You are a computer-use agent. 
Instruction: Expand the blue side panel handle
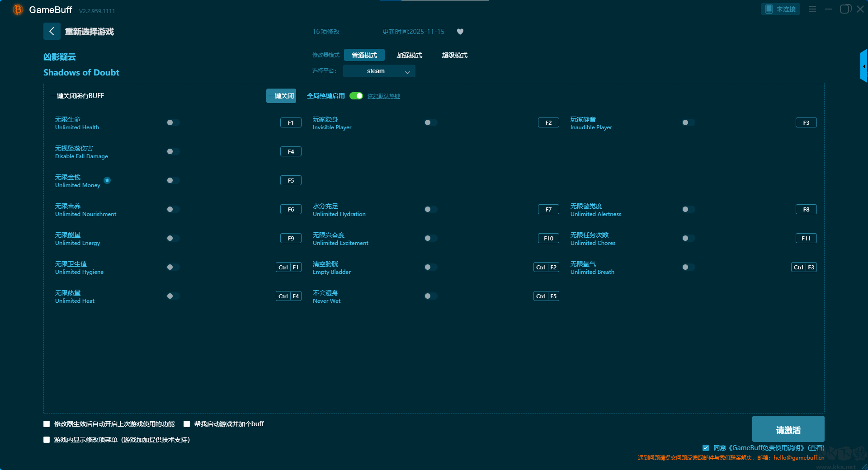coord(863,66)
